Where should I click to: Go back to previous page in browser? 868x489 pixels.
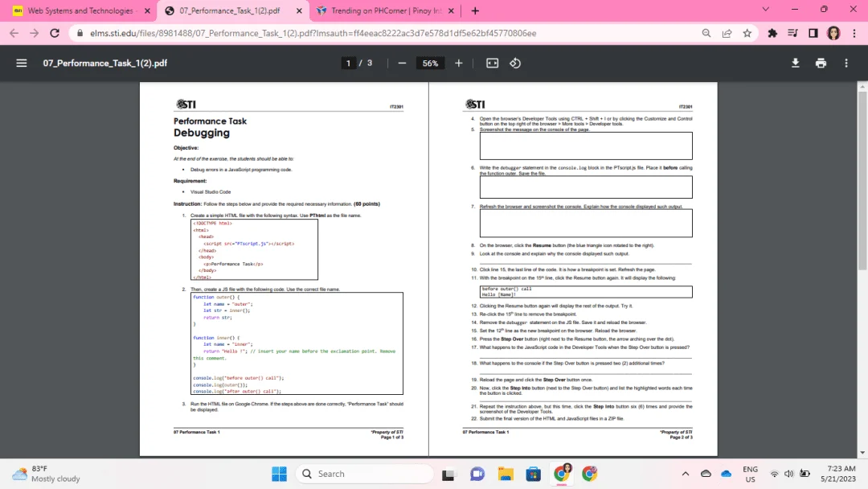[14, 33]
